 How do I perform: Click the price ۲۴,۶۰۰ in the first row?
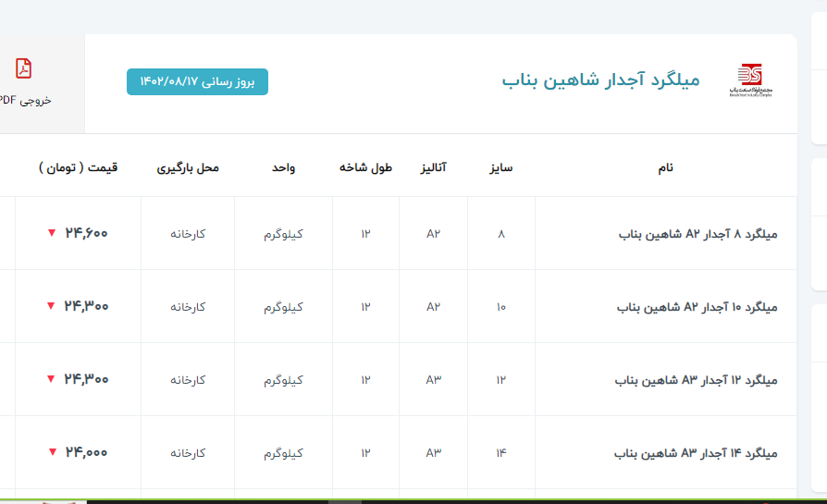coord(87,233)
